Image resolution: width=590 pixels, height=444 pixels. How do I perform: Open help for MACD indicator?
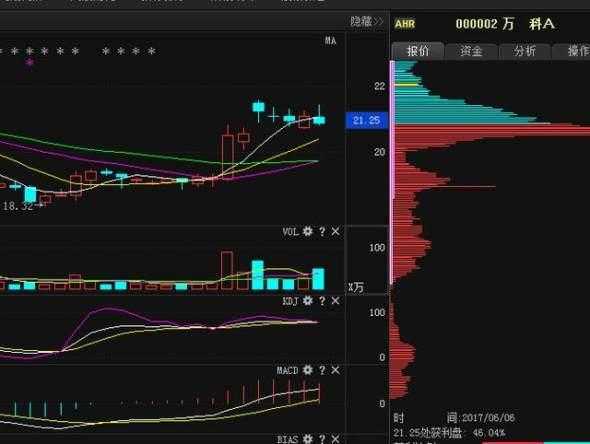[x=322, y=370]
